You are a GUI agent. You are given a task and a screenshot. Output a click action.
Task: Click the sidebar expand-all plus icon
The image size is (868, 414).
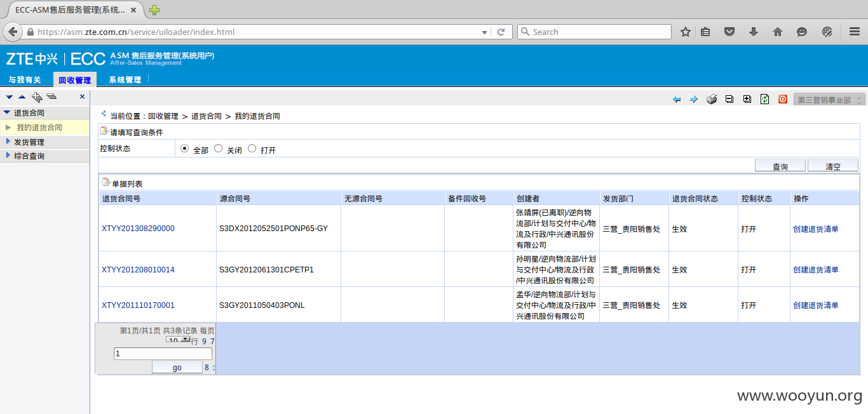pos(37,97)
